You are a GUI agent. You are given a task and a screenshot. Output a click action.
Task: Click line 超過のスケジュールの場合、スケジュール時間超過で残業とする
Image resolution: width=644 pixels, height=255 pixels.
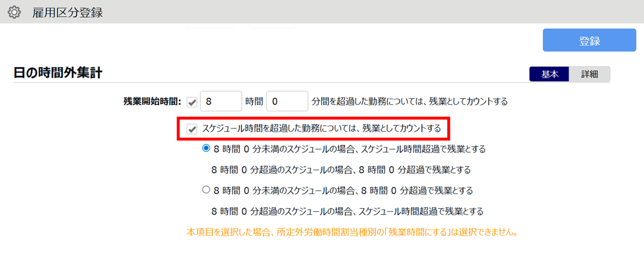pyautogui.click(x=348, y=211)
